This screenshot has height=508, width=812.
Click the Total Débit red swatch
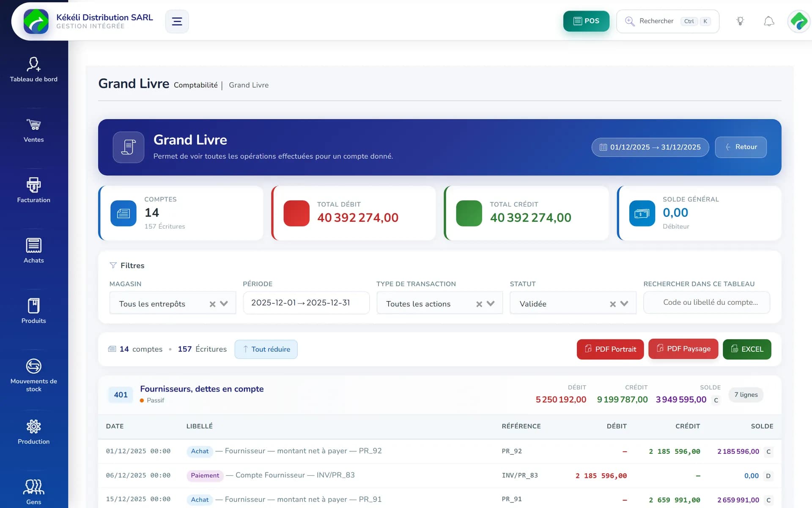[296, 213]
